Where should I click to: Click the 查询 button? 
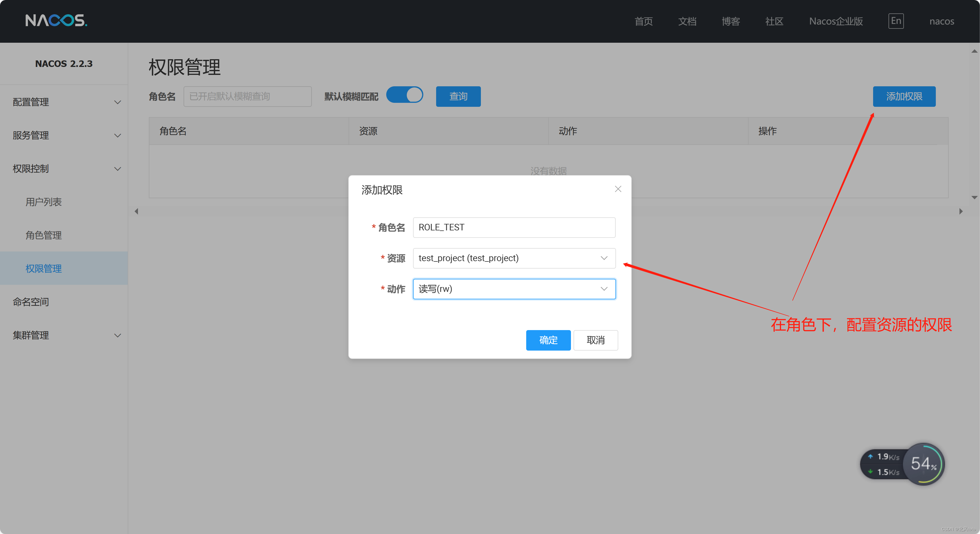[458, 97]
